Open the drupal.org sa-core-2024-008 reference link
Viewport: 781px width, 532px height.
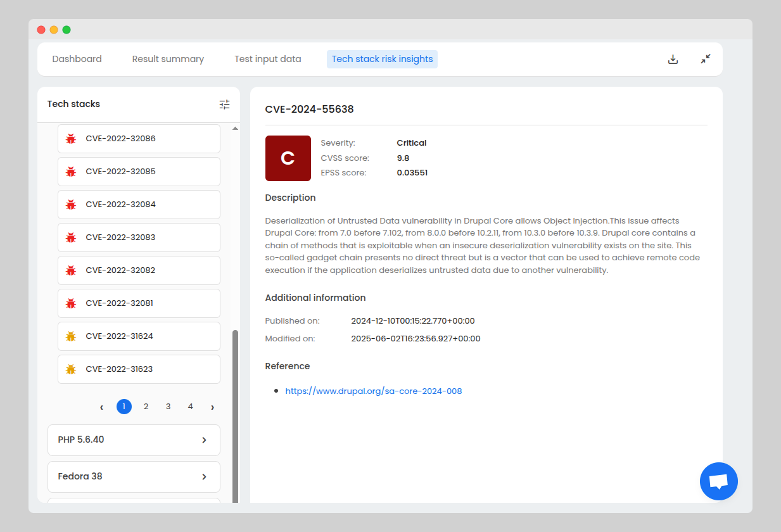coord(373,391)
